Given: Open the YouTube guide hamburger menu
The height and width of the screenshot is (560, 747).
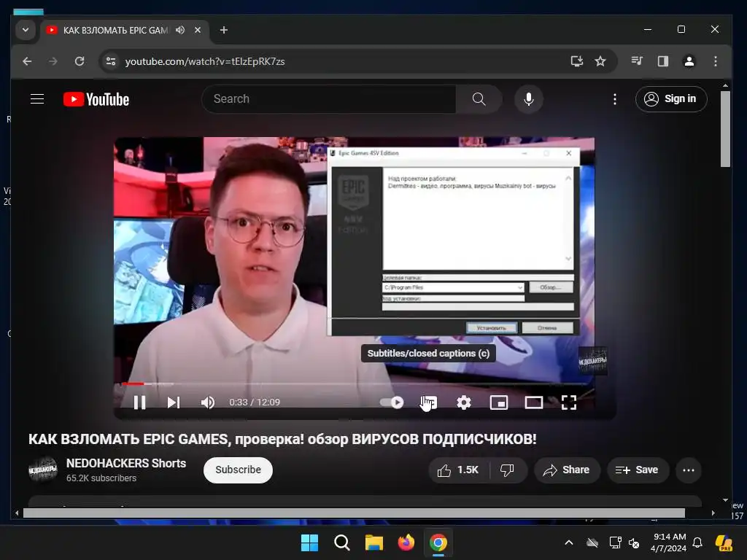Looking at the screenshot, I should [37, 99].
